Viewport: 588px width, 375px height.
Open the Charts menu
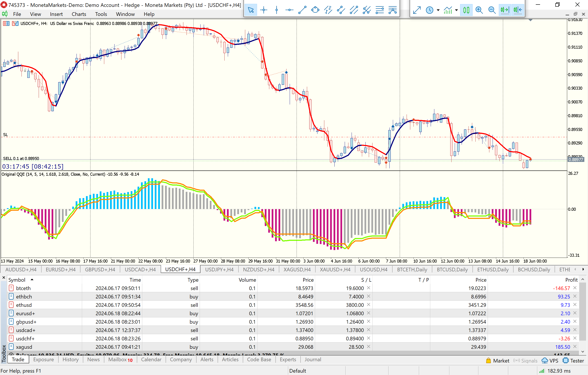[79, 14]
